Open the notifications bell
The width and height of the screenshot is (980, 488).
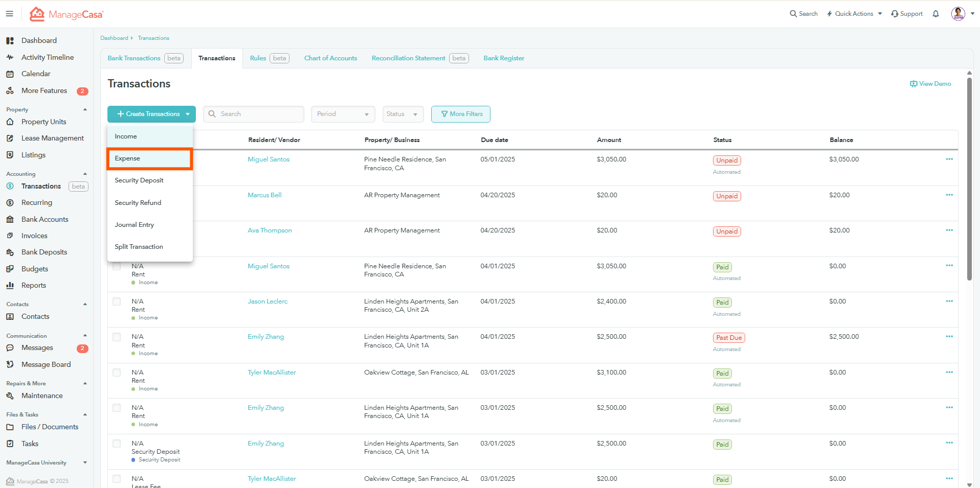pos(936,14)
